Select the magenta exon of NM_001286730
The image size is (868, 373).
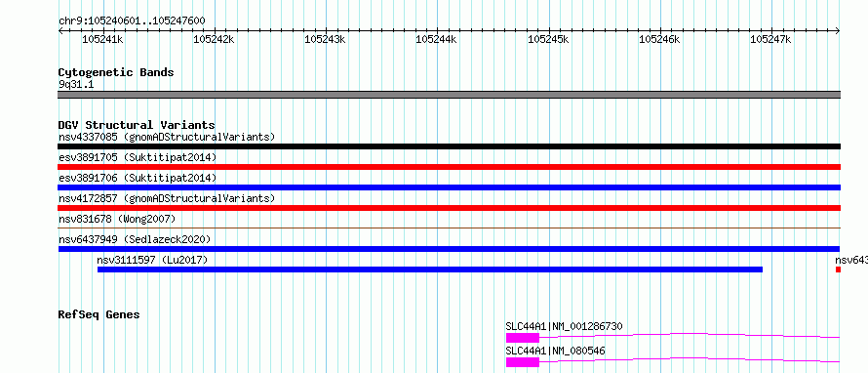[x=522, y=338]
